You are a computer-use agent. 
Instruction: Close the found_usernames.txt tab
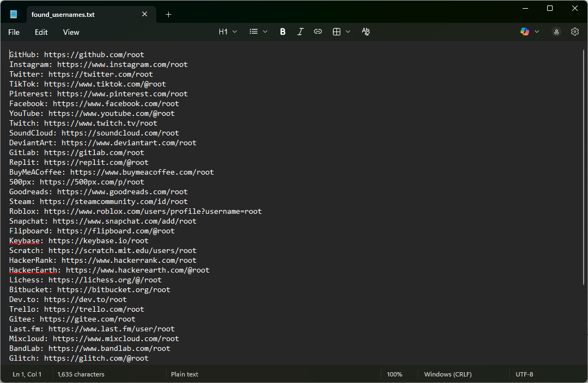coord(145,15)
